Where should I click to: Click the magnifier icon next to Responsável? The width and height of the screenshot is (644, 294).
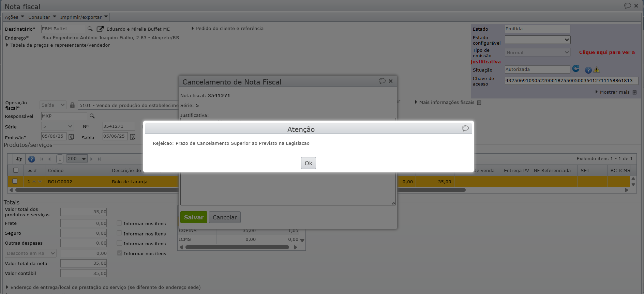[92, 116]
